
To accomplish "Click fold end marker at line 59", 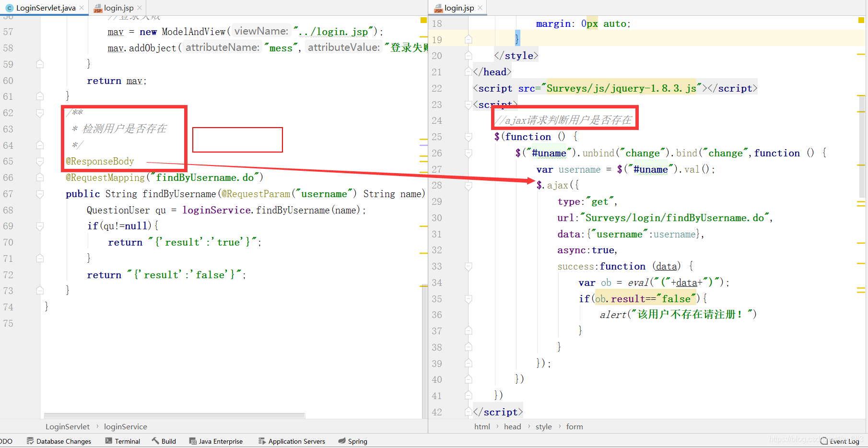I will coord(40,64).
